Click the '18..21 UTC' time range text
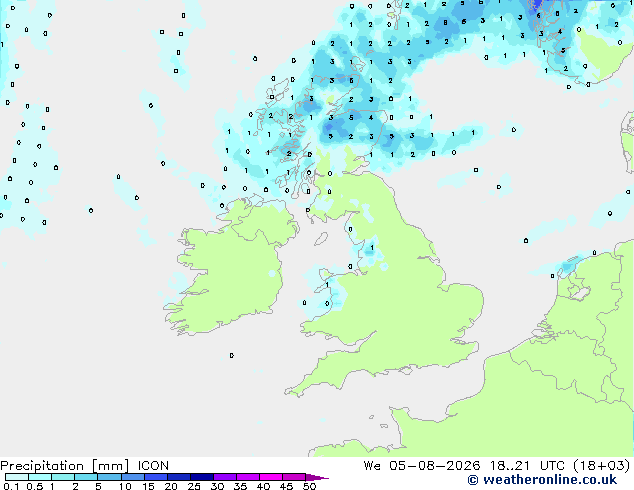Viewport: 634px width, 490px height. (x=527, y=466)
